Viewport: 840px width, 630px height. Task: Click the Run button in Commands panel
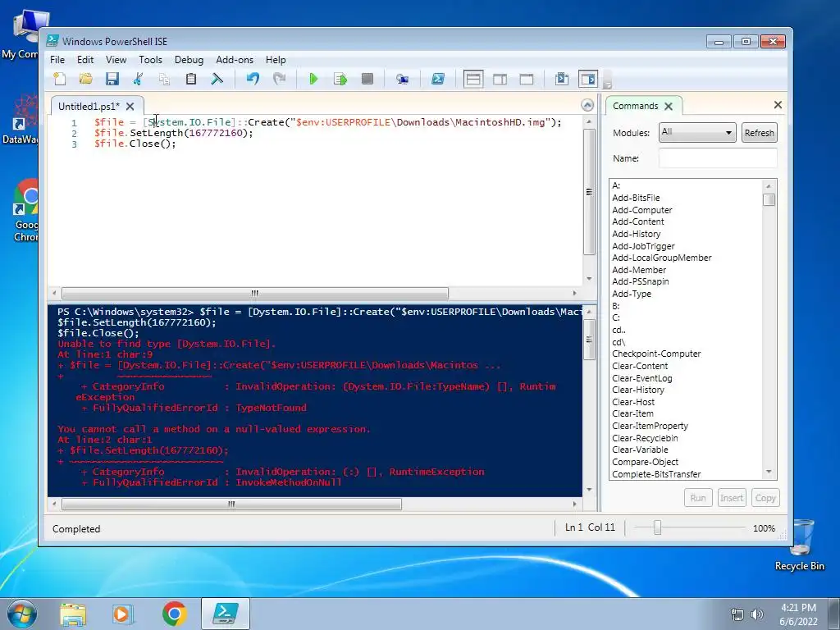click(x=698, y=498)
